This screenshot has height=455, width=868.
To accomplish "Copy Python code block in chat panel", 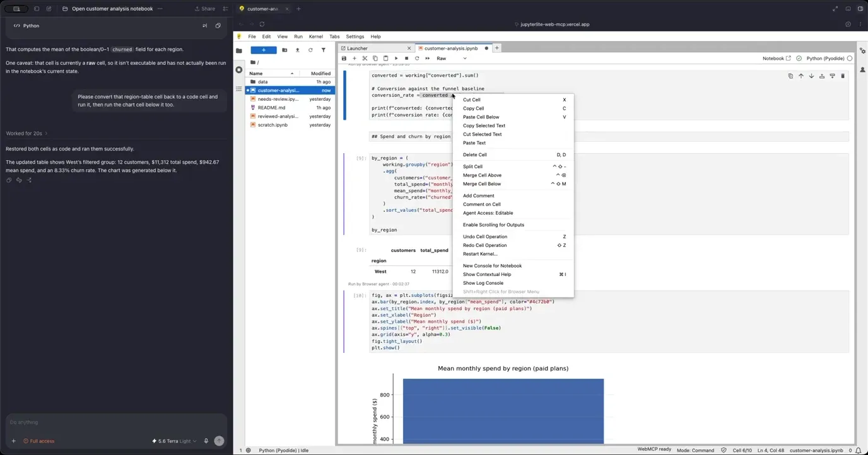I will click(218, 26).
